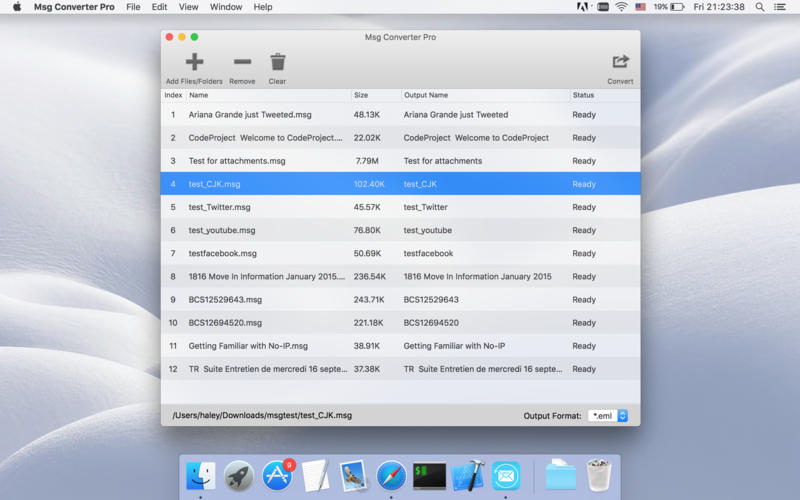Sort list by the Size column header
Image resolution: width=800 pixels, height=500 pixels.
(x=376, y=95)
